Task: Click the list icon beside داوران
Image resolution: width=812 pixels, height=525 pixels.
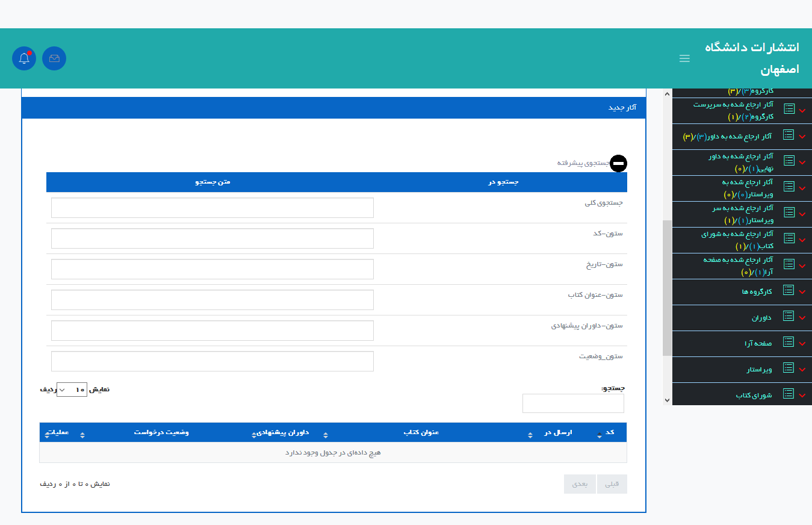Action: click(789, 316)
